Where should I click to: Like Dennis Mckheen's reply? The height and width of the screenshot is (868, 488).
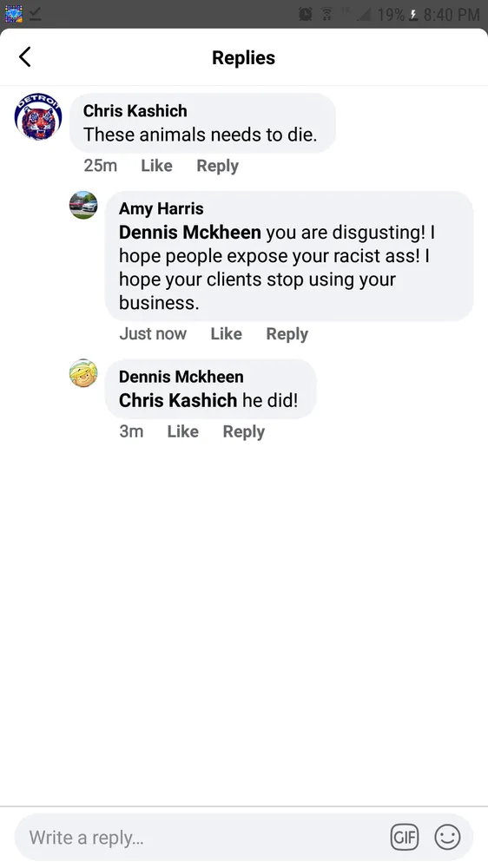pos(183,431)
